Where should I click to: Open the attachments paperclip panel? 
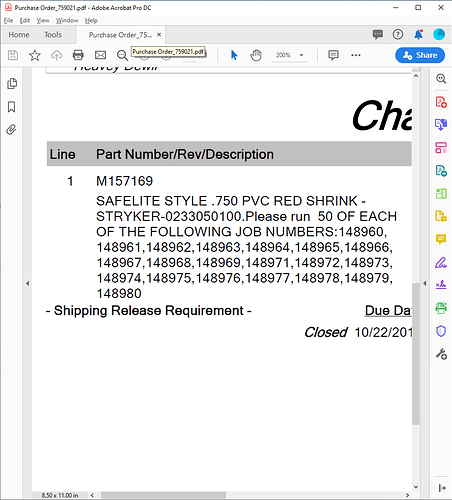pos(11,130)
